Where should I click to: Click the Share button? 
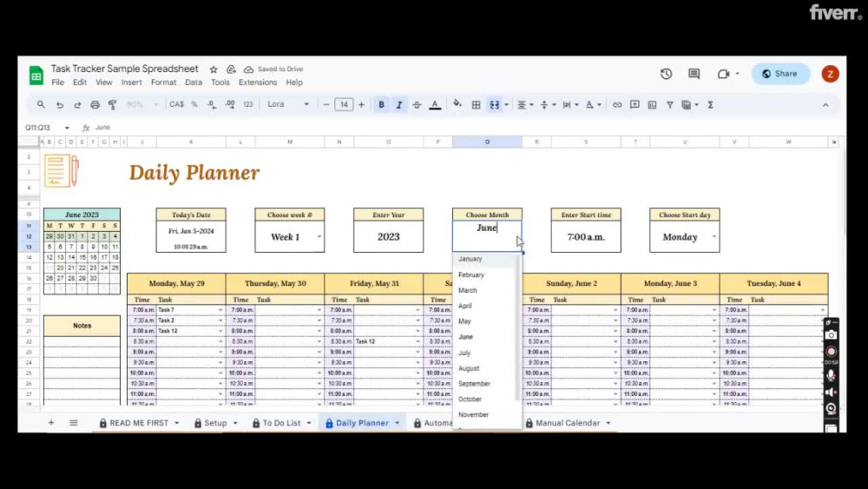[x=780, y=74]
